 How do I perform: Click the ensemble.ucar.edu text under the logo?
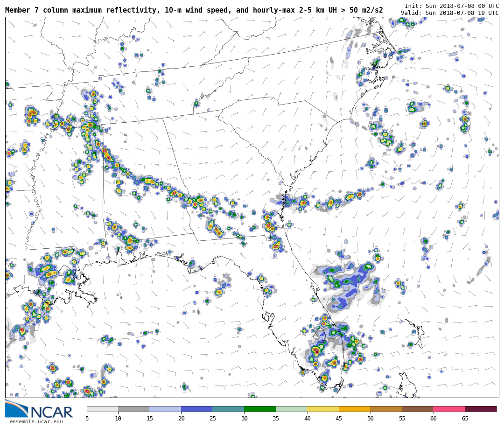pyautogui.click(x=36, y=421)
